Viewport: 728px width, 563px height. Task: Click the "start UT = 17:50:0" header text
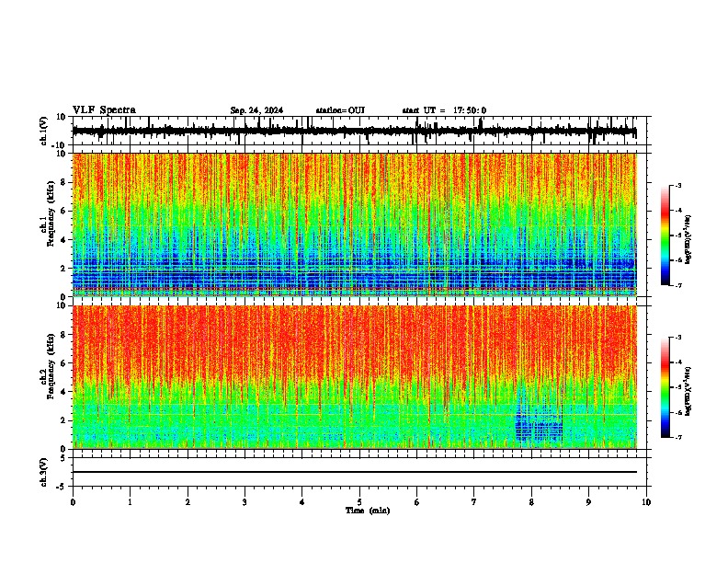tap(444, 110)
